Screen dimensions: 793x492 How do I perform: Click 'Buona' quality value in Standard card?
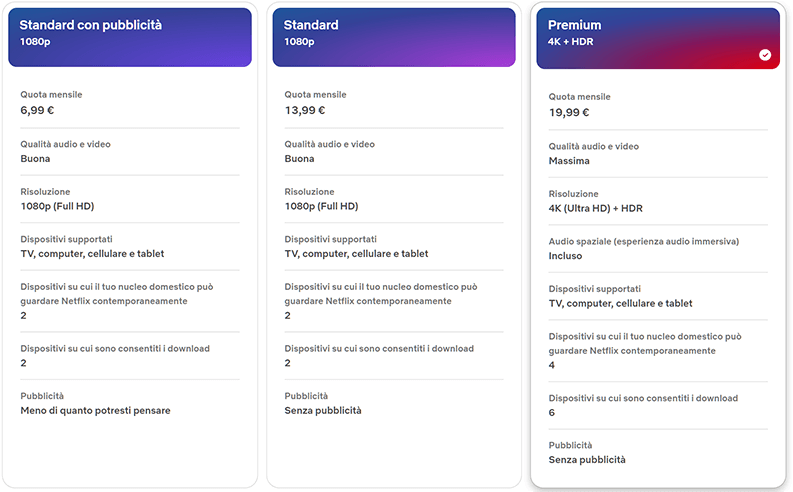pos(299,159)
